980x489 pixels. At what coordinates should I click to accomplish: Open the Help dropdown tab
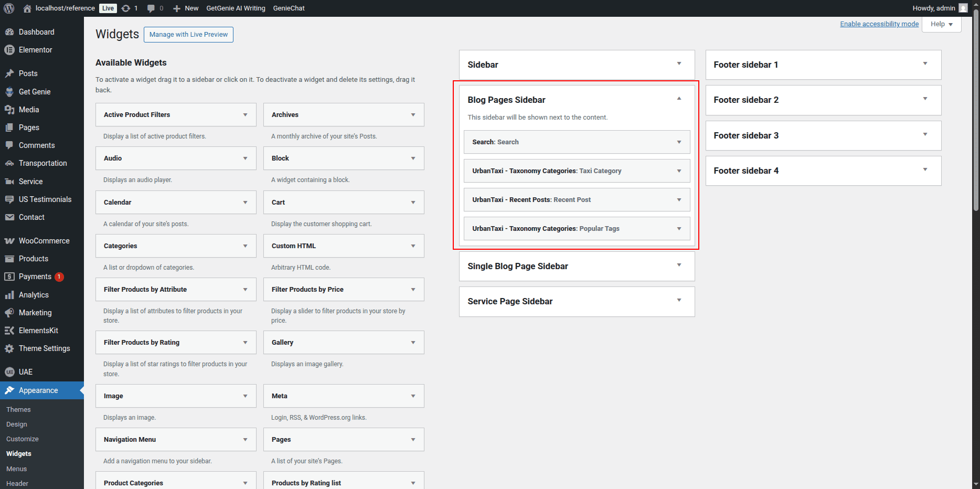pyautogui.click(x=942, y=24)
